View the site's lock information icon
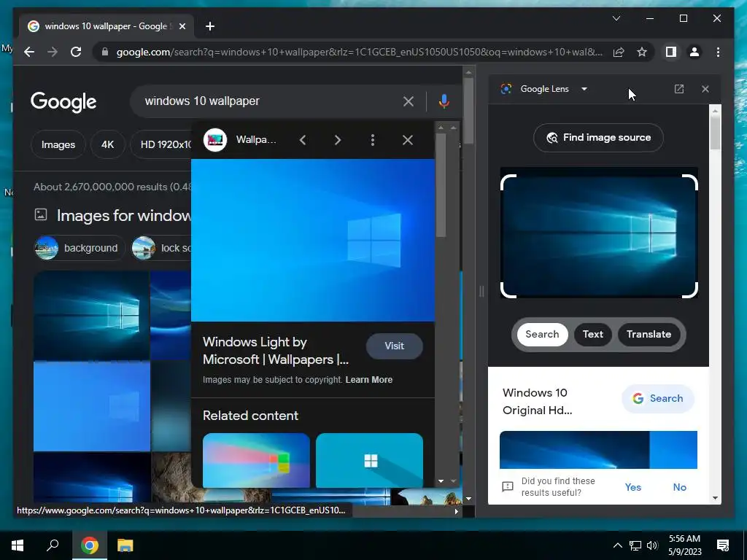Viewport: 747px width, 560px height. click(x=105, y=52)
